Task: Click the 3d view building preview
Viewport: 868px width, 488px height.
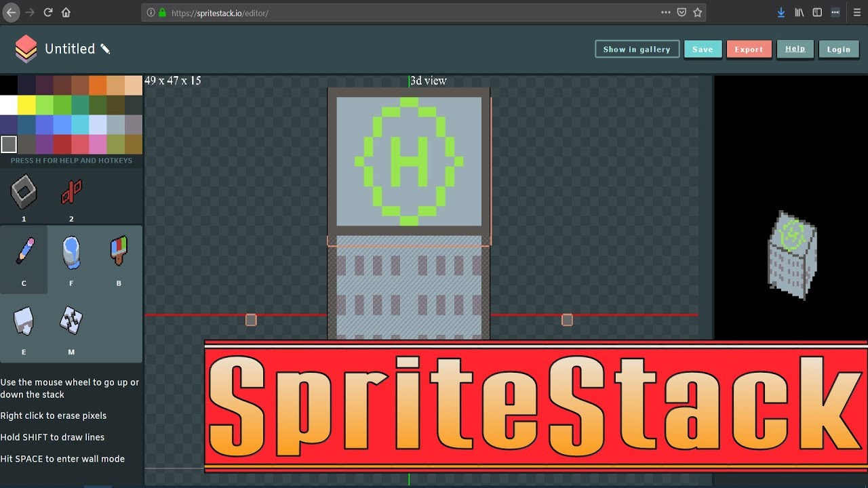Action: click(792, 255)
